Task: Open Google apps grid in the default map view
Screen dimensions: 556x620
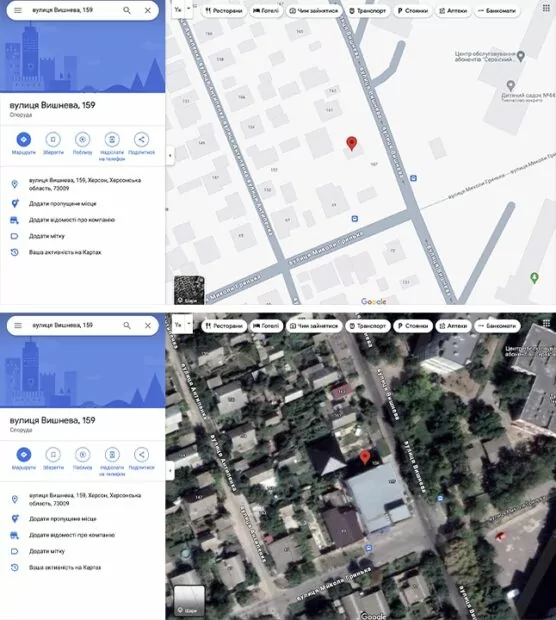Action: pos(546,8)
